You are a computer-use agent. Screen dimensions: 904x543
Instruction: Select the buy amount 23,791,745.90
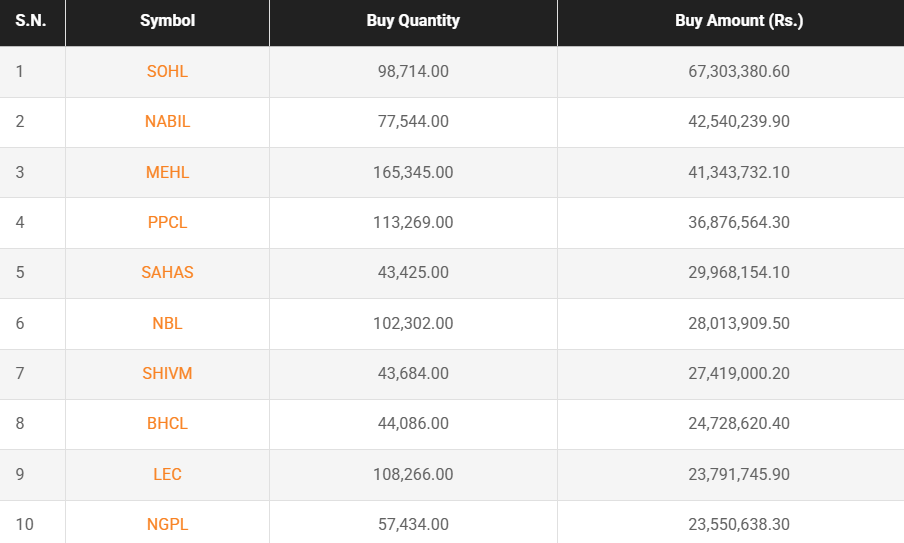(739, 474)
